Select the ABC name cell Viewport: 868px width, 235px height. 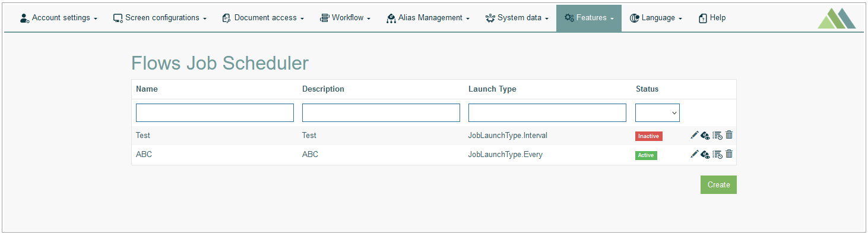(144, 155)
